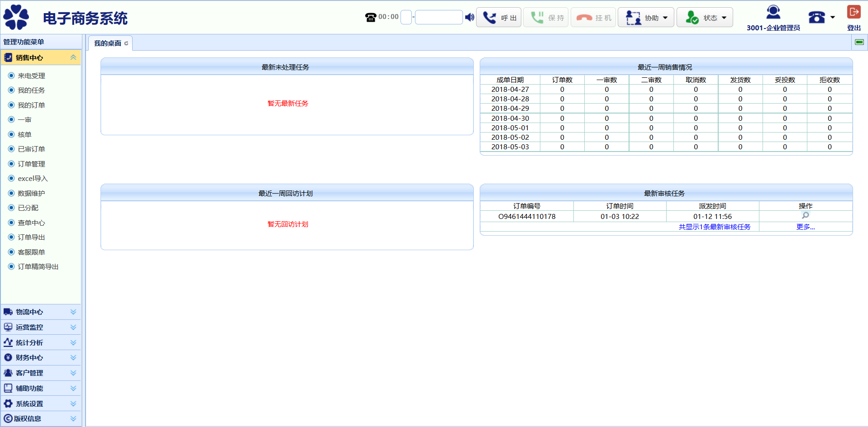This screenshot has width=868, height=427.
Task: Click the e-commerce system flower logo
Action: (x=16, y=17)
